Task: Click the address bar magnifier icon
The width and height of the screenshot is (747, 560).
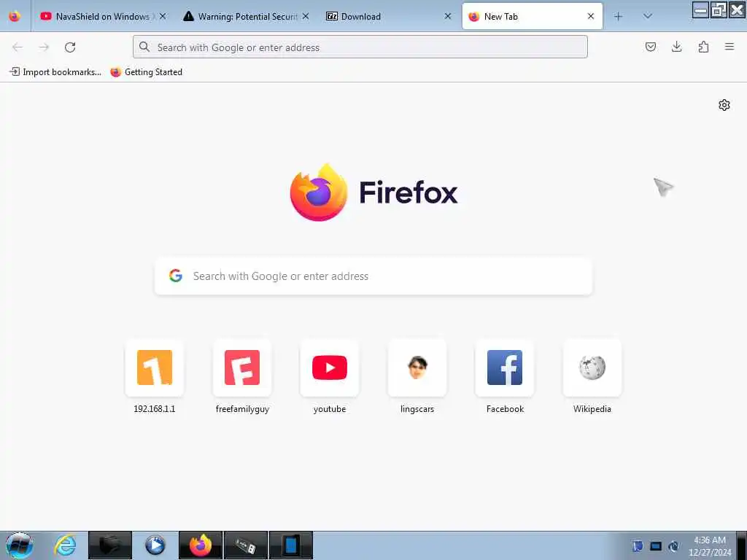Action: [144, 47]
